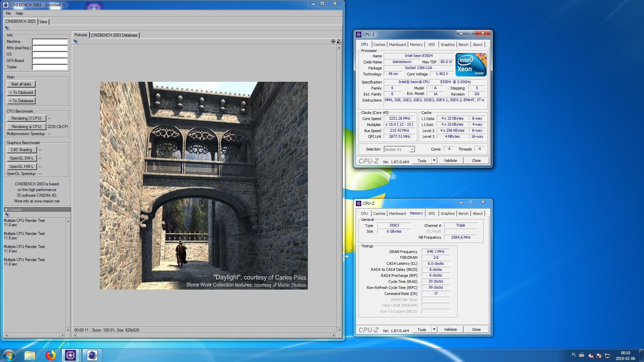Image resolution: width=644 pixels, height=362 pixels.
Task: Run OpenGL SW-L benchmark
Action: (21, 158)
